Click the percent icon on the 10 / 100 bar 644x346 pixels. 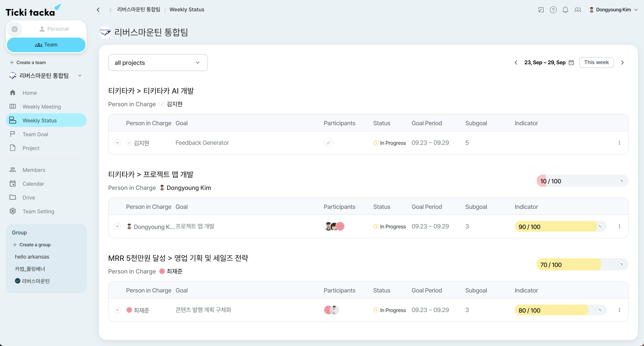point(622,181)
